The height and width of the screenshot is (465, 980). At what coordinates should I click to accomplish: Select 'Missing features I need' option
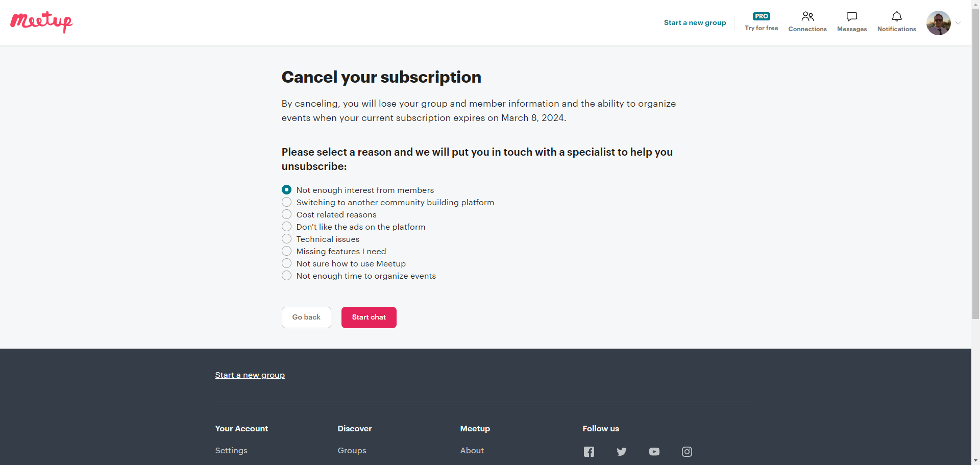tap(287, 251)
